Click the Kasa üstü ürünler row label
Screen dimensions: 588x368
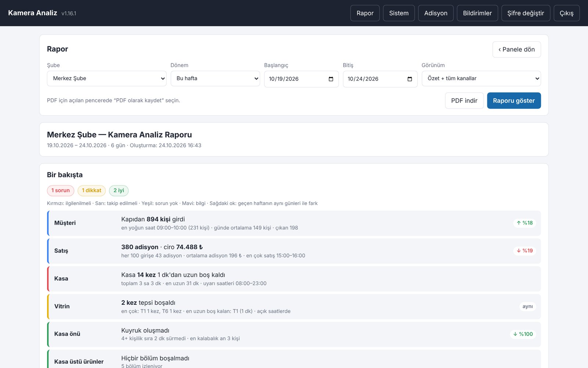click(x=79, y=362)
